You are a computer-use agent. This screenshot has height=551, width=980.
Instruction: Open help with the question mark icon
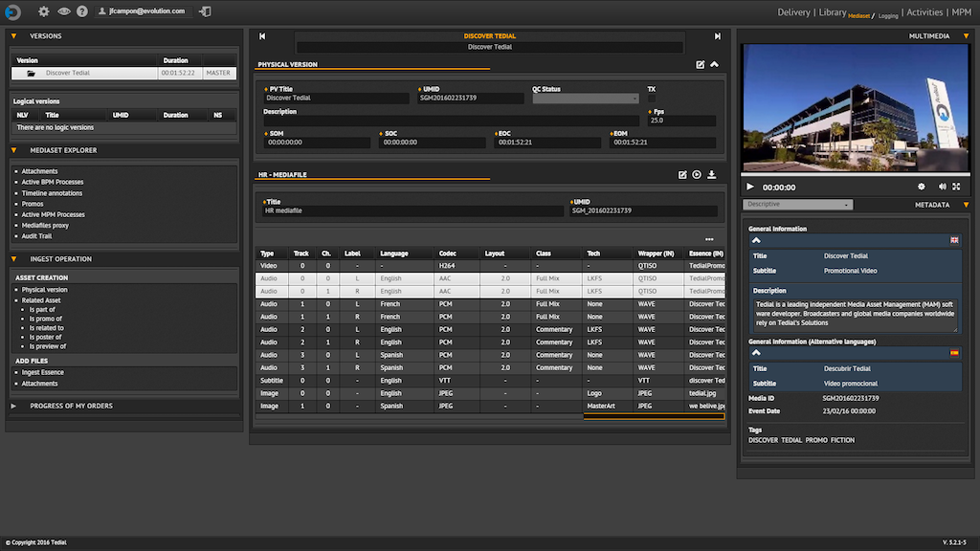82,11
